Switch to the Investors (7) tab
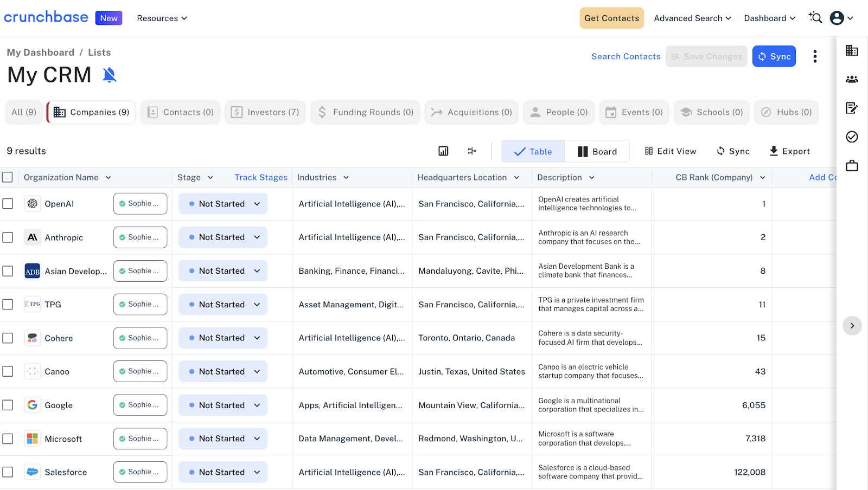This screenshot has height=490, width=868. [265, 112]
